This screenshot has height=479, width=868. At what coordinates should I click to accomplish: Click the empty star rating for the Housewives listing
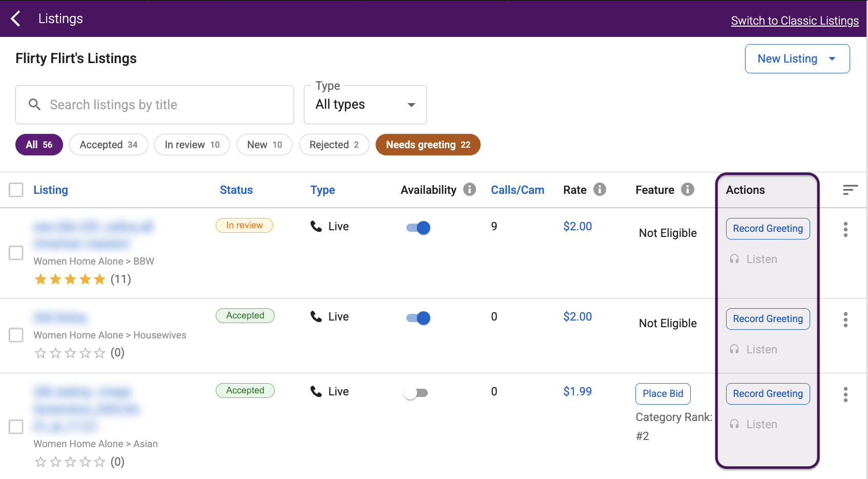tap(70, 353)
